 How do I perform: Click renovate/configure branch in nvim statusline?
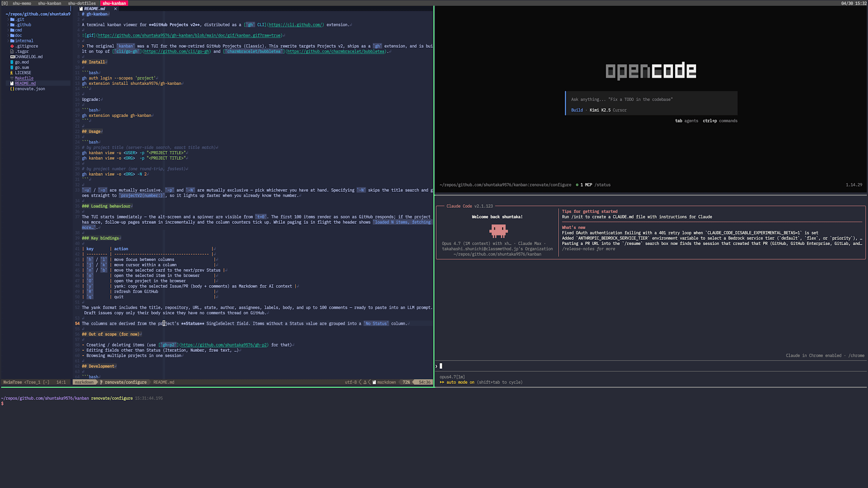tap(125, 382)
